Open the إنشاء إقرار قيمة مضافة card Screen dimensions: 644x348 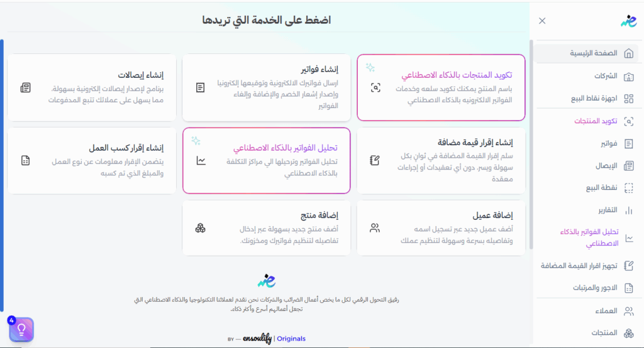(x=441, y=161)
